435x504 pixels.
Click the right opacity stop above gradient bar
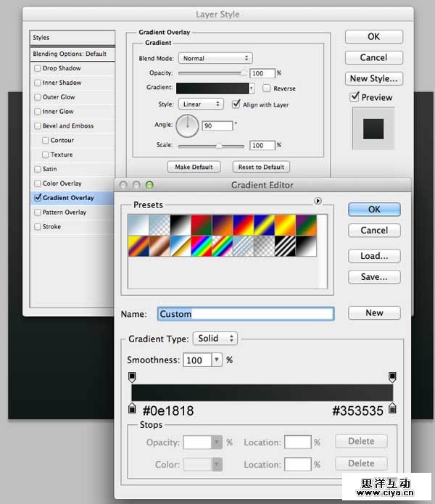click(392, 377)
